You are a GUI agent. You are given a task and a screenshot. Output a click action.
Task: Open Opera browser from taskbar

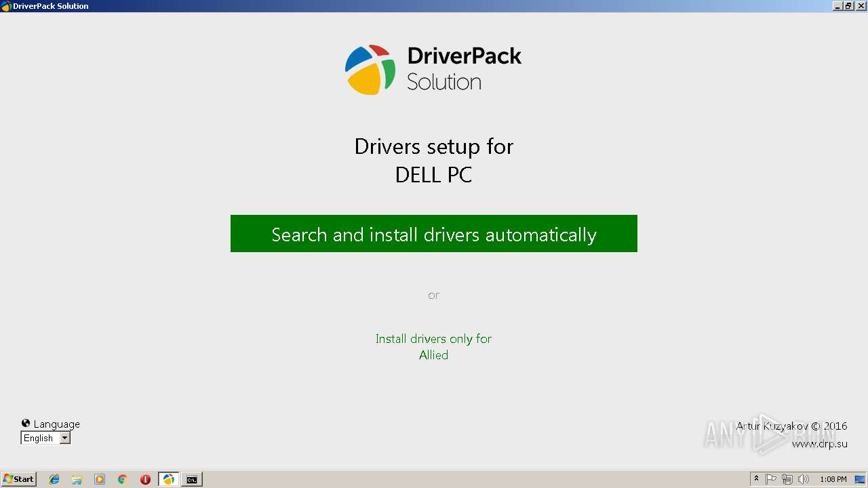145,479
